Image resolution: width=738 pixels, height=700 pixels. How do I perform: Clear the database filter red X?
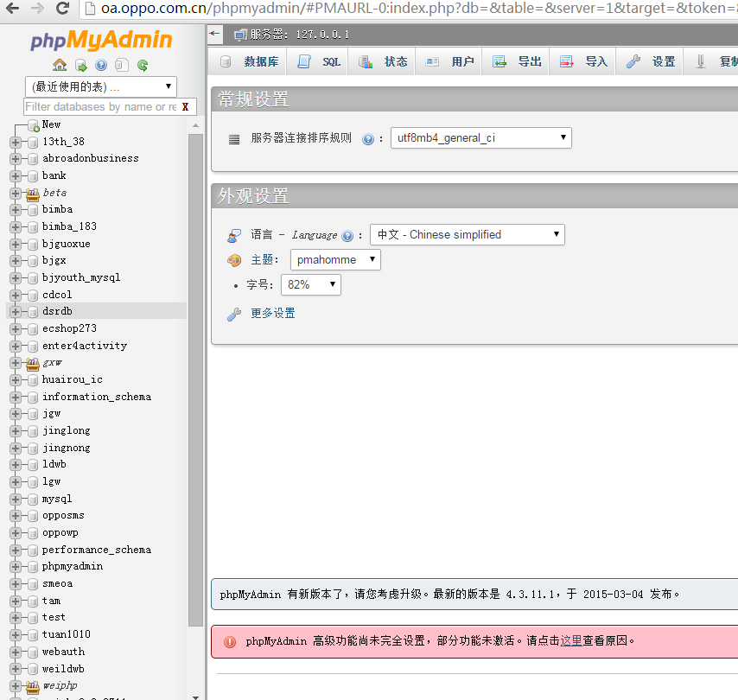tap(186, 107)
